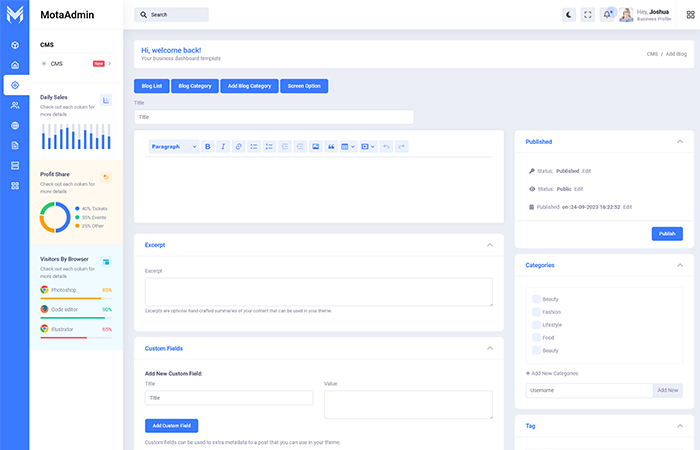Select the Food category checkbox

point(536,338)
